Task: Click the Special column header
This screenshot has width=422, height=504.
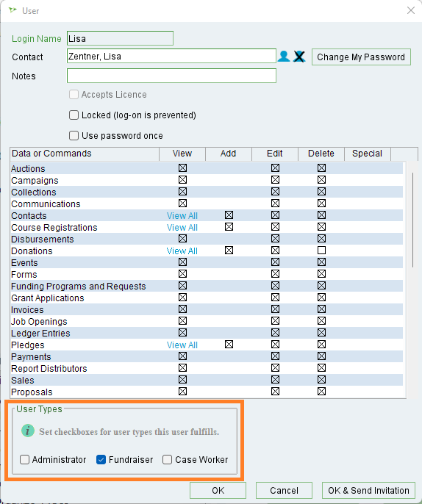Action: tap(368, 154)
